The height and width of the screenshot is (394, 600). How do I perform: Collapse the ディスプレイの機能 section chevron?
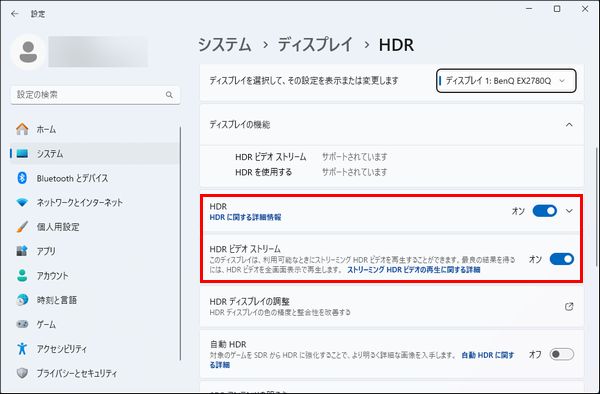pos(569,125)
